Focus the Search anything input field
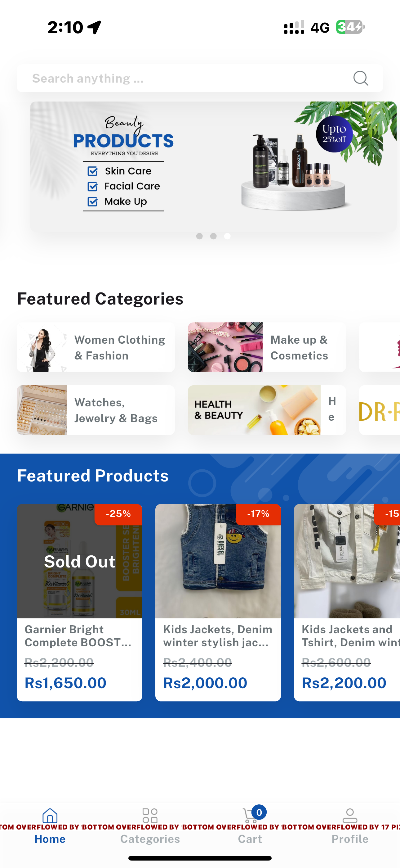This screenshot has height=868, width=400. pyautogui.click(x=200, y=78)
